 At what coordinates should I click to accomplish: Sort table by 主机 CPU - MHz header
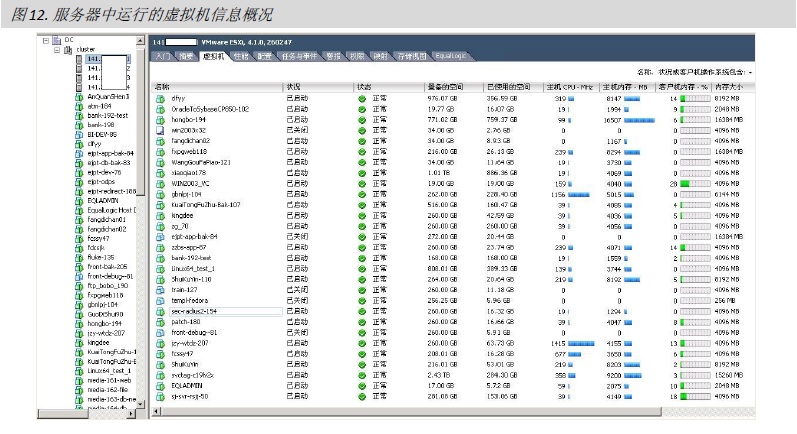pos(571,87)
